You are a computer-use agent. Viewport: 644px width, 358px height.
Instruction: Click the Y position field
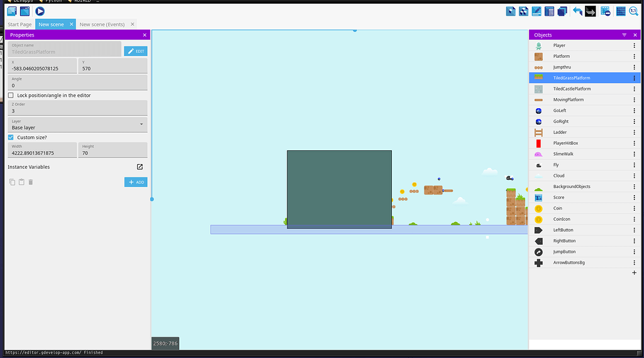(113, 66)
